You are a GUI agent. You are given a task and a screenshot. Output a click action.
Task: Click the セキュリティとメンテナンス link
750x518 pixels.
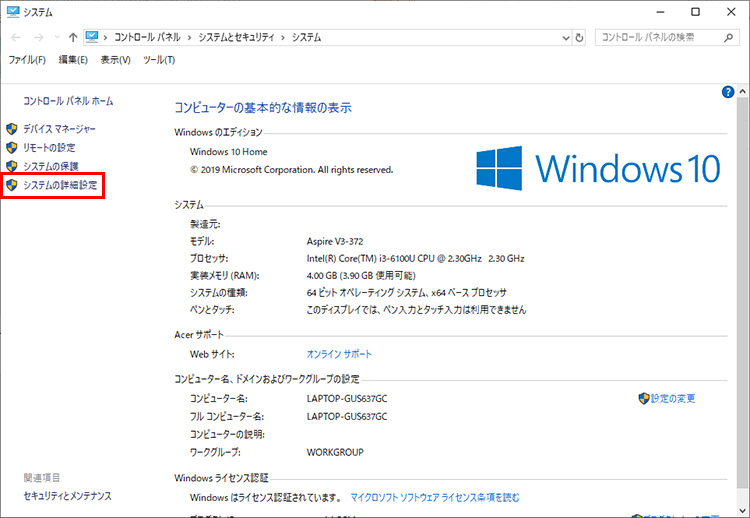[x=67, y=496]
